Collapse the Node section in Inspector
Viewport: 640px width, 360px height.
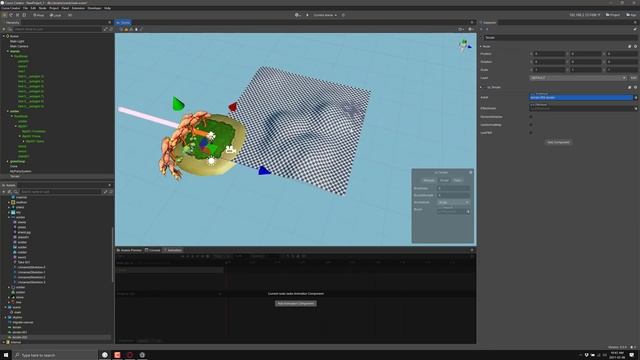481,47
